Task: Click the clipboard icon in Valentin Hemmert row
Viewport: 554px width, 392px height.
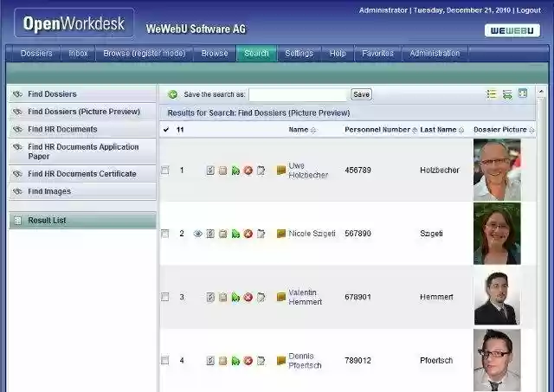Action: (222, 298)
